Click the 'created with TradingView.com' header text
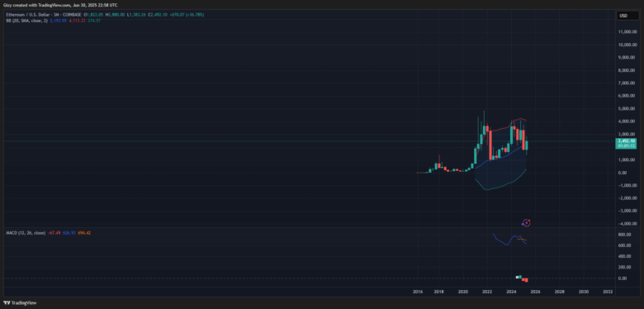 pyautogui.click(x=39, y=4)
